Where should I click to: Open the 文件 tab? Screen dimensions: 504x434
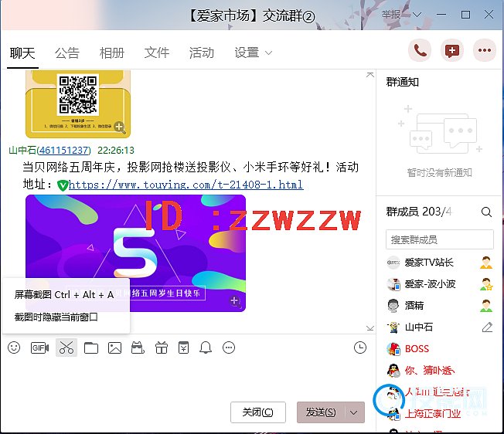(157, 53)
